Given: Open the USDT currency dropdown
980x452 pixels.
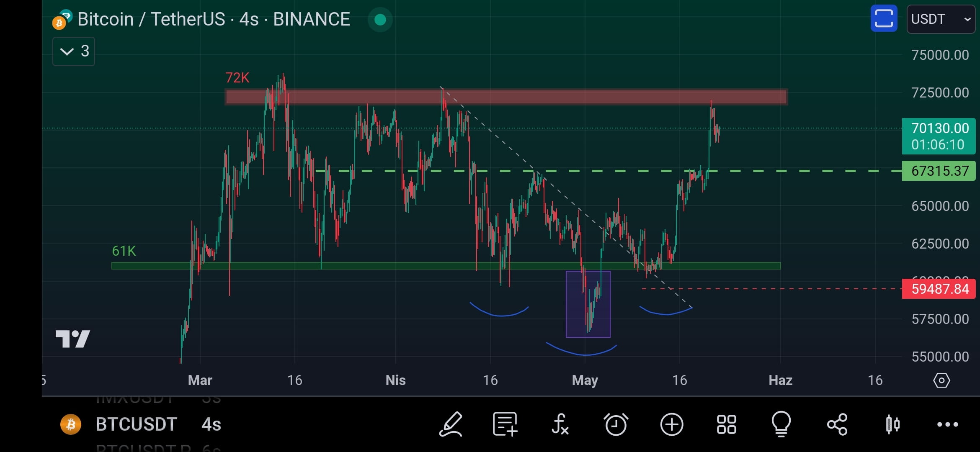Looking at the screenshot, I should coord(941,19).
